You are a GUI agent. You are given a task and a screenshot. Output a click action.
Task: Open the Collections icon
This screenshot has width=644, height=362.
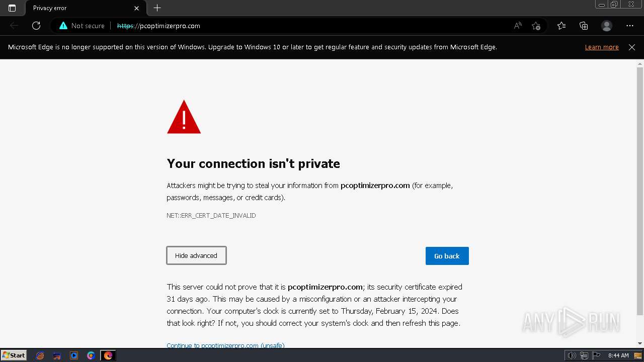click(584, 26)
